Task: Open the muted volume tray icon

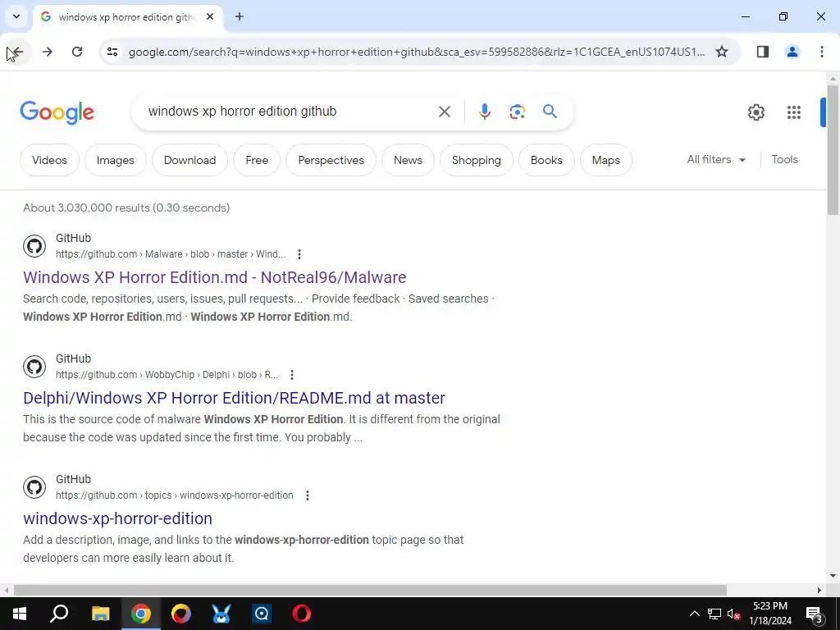Action: [x=734, y=614]
